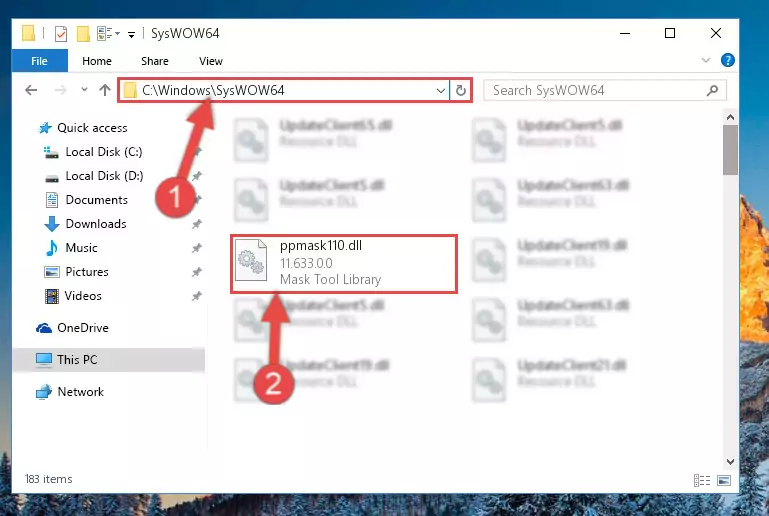Open Local Disk (C:) in sidebar

pyautogui.click(x=104, y=152)
